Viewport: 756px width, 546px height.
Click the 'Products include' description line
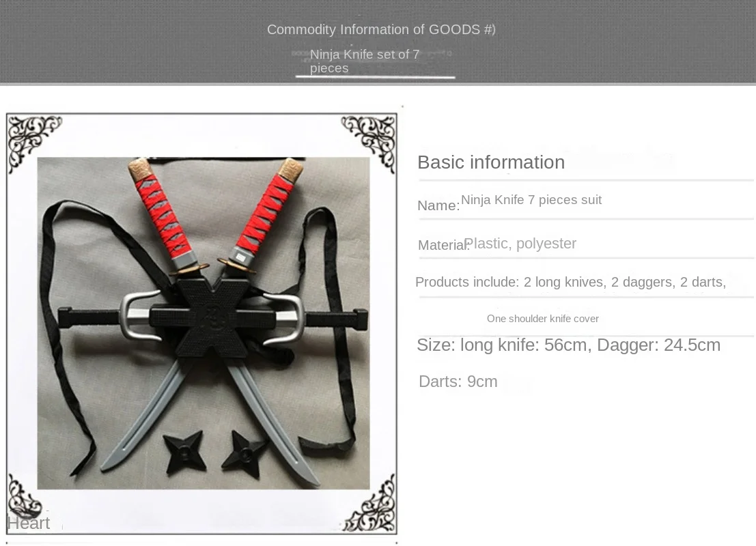pyautogui.click(x=570, y=282)
